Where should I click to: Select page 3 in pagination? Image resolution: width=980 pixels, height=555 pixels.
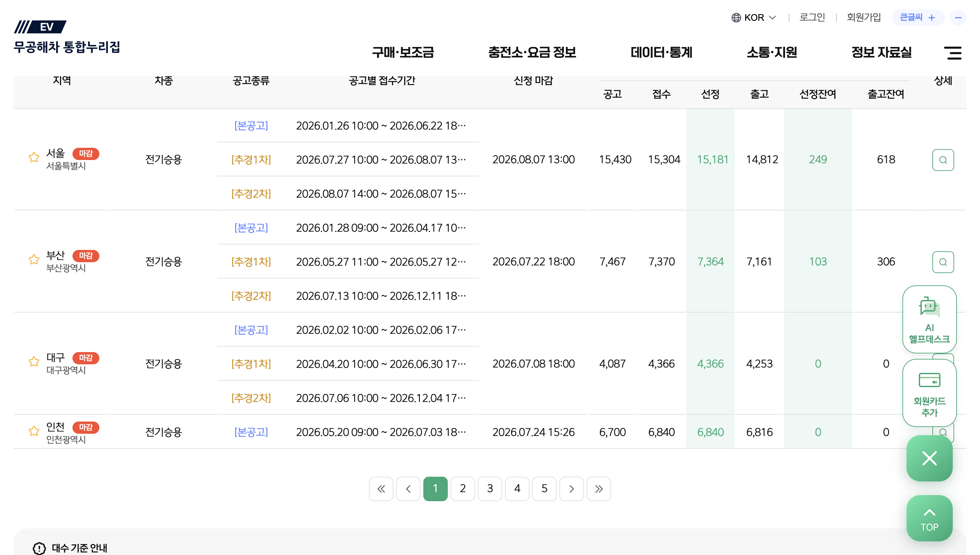click(x=490, y=489)
